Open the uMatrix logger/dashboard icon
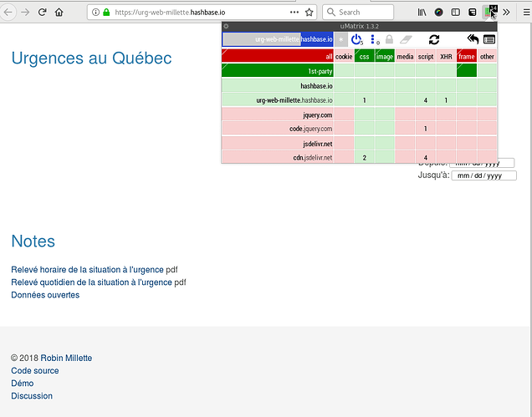This screenshot has height=417, width=532. 489,39
